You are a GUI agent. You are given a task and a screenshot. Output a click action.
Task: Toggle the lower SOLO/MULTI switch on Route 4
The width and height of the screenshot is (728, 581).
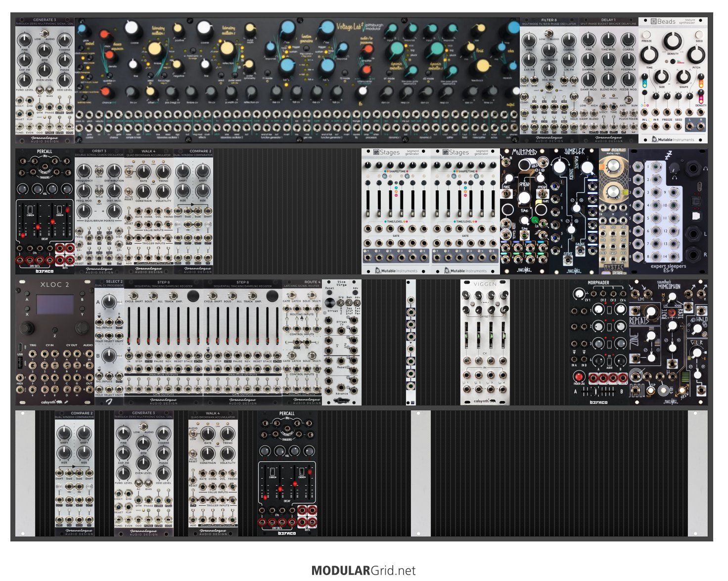coord(312,355)
